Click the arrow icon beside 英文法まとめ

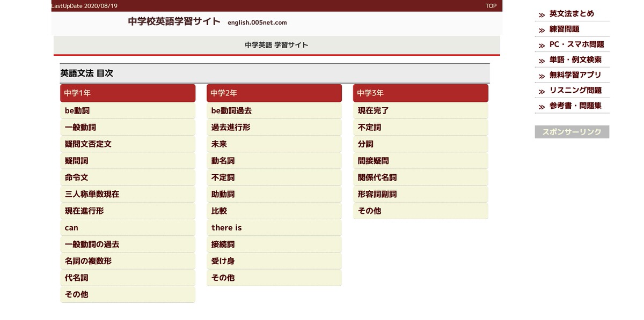click(x=540, y=13)
